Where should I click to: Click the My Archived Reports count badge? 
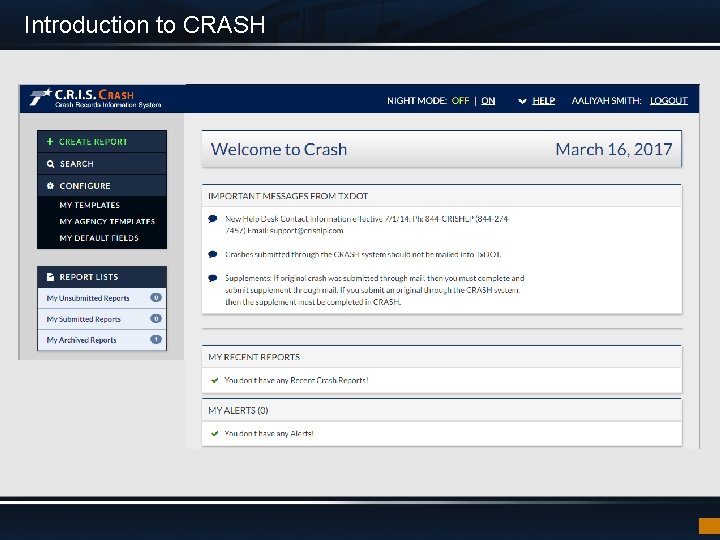[156, 339]
